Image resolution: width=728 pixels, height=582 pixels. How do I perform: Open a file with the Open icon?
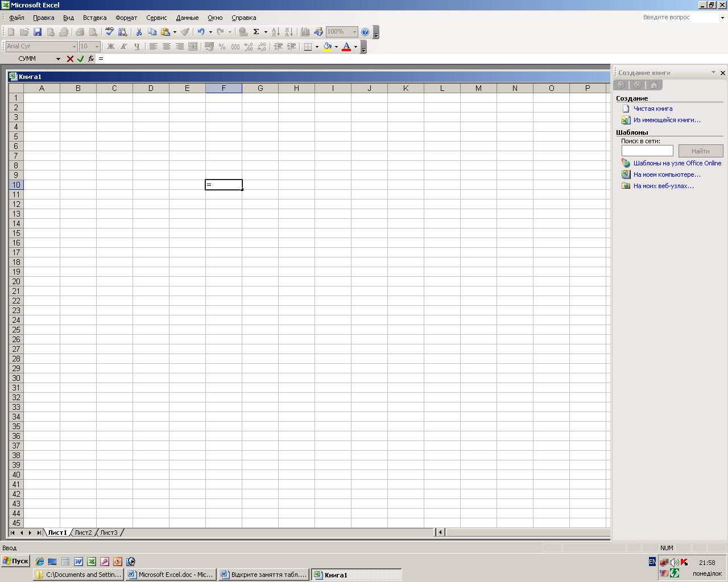[x=24, y=32]
